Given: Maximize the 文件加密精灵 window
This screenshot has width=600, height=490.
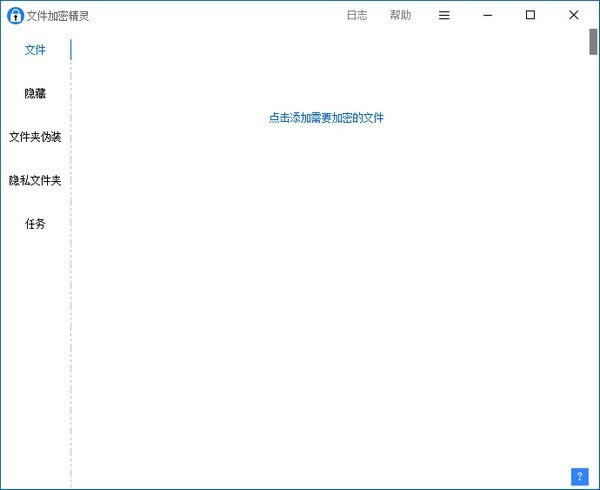Looking at the screenshot, I should tap(530, 15).
